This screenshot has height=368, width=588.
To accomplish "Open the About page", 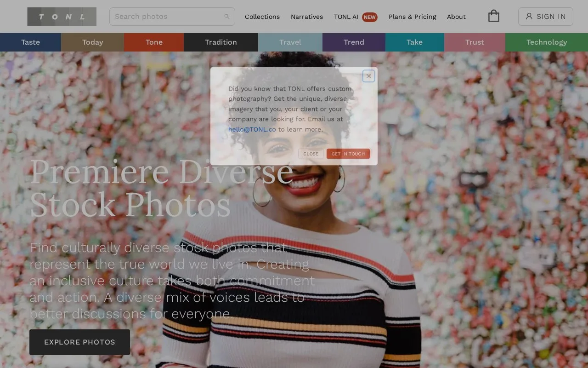I will coord(456,17).
